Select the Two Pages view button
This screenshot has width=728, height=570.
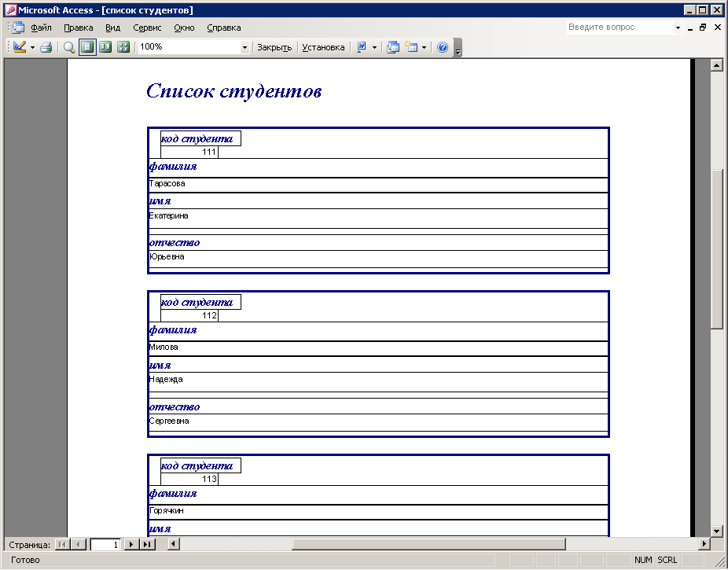105,47
